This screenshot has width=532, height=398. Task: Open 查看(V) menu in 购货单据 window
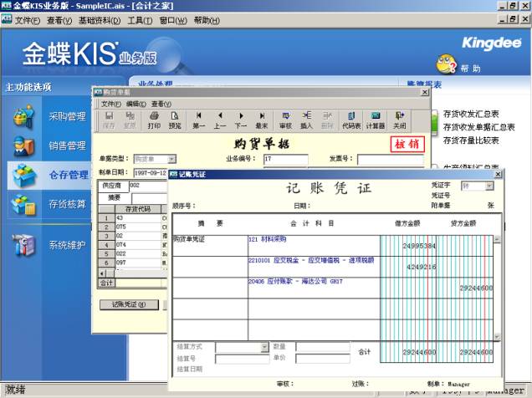(161, 104)
